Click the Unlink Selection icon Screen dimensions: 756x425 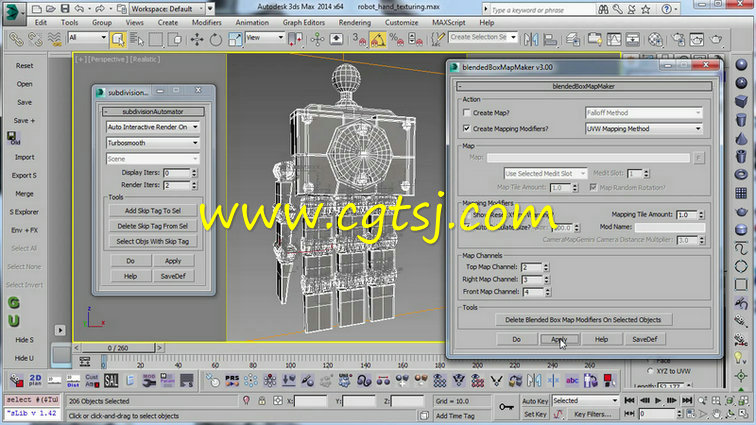point(35,39)
